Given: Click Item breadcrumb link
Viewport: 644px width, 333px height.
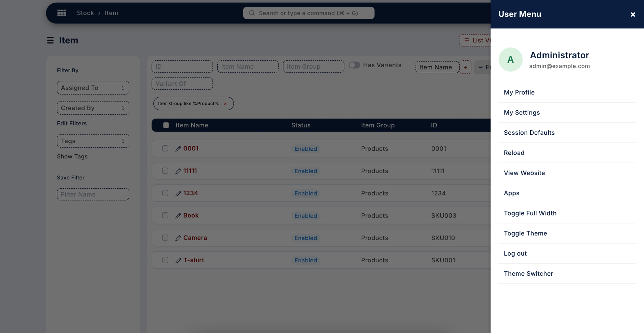Looking at the screenshot, I should [111, 13].
